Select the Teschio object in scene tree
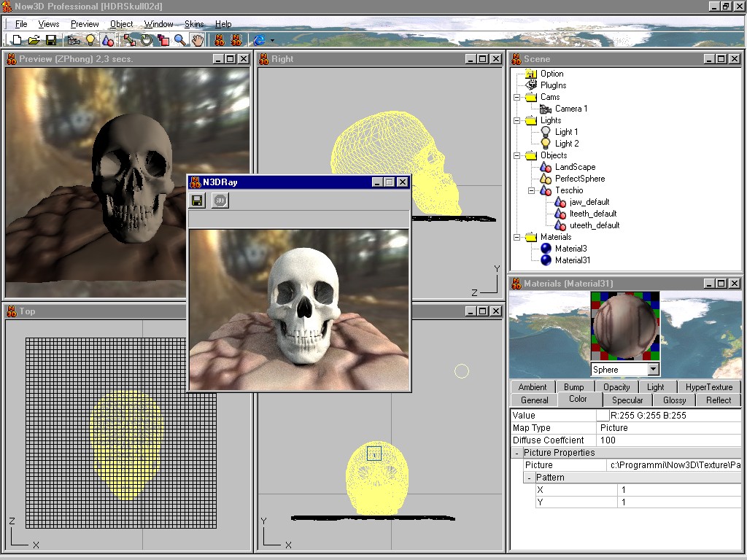 568,190
